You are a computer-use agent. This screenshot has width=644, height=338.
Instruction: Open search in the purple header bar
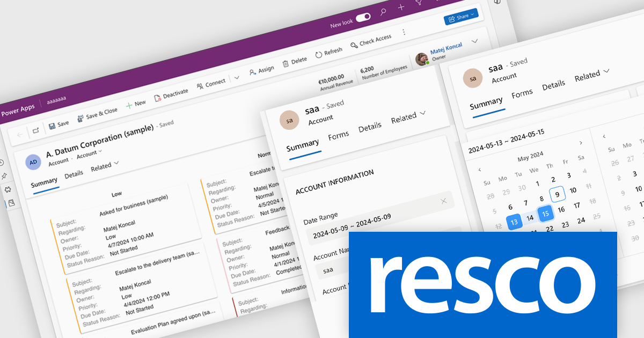coord(383,12)
